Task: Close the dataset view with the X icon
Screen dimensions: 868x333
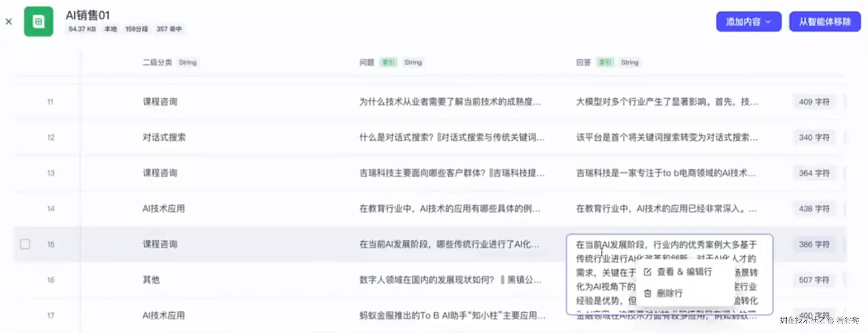Action: pos(9,21)
